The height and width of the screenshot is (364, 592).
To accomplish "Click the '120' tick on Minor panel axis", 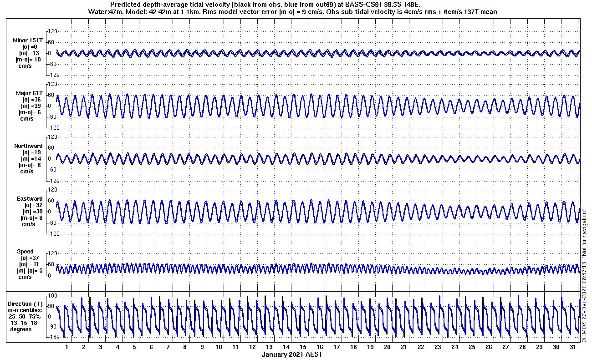I will 53,31.
